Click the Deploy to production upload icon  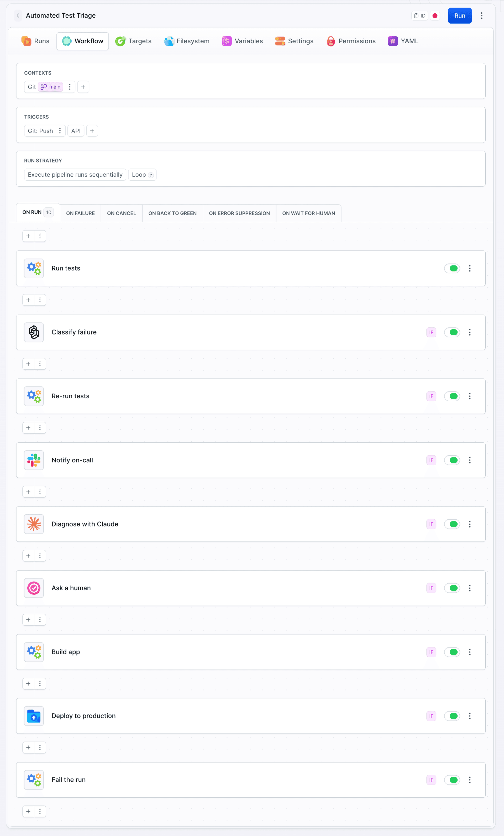pos(34,716)
